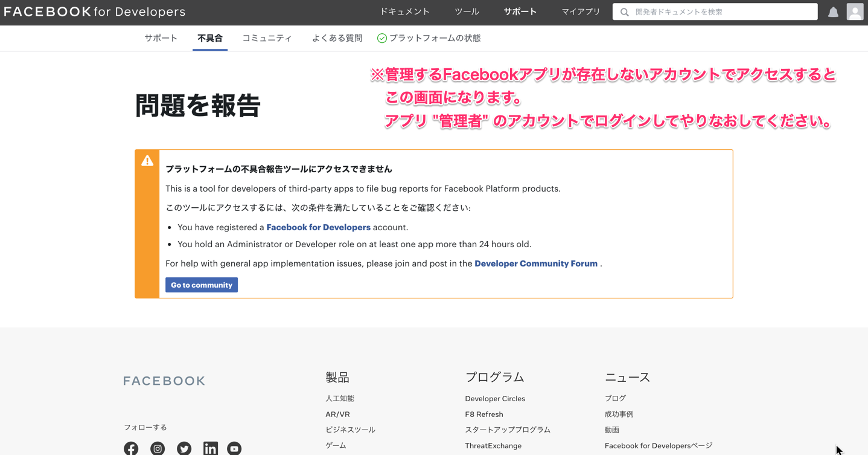Open the ブログ footer link
868x455 pixels.
point(615,398)
